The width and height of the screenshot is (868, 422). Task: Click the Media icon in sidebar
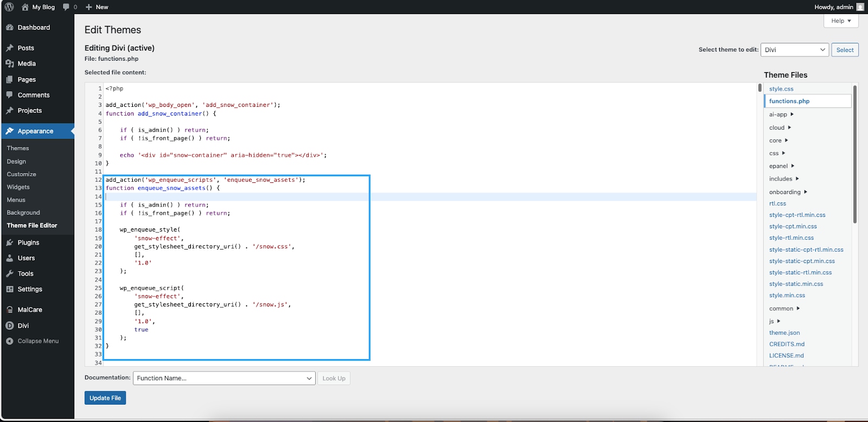[10, 63]
